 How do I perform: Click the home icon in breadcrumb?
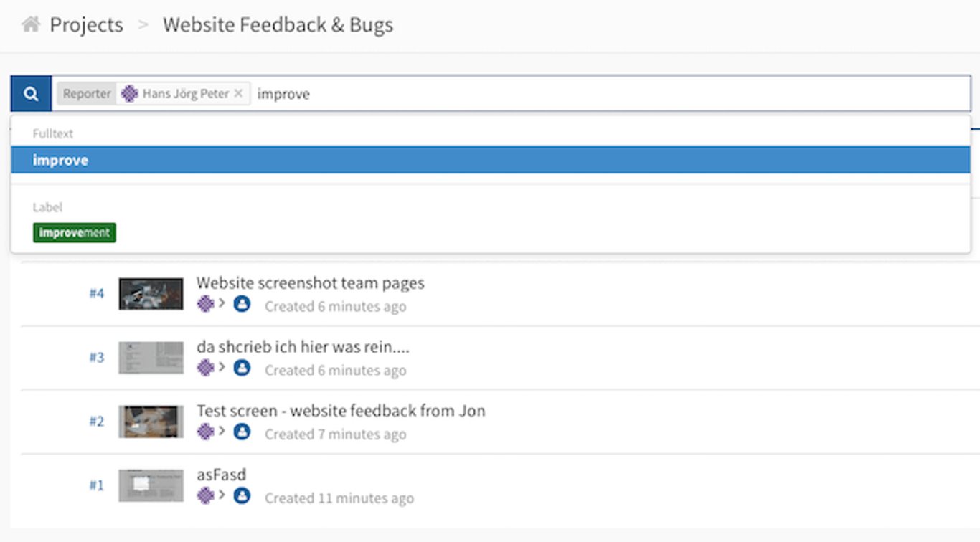point(31,24)
